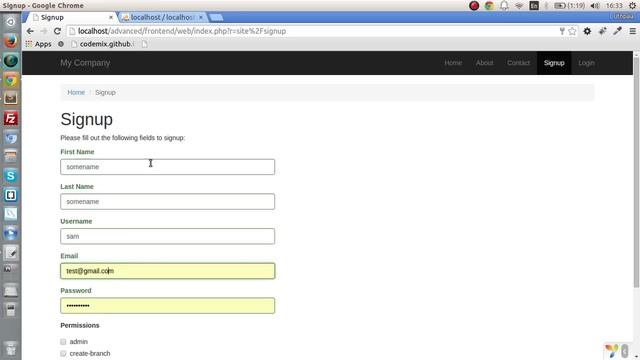
Task: Switch to the Signup browser tab
Action: 69,18
